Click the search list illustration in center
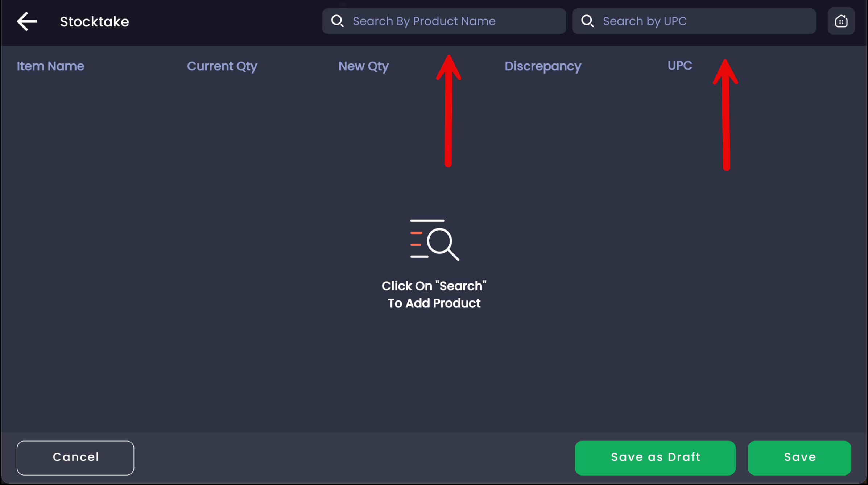 point(434,240)
